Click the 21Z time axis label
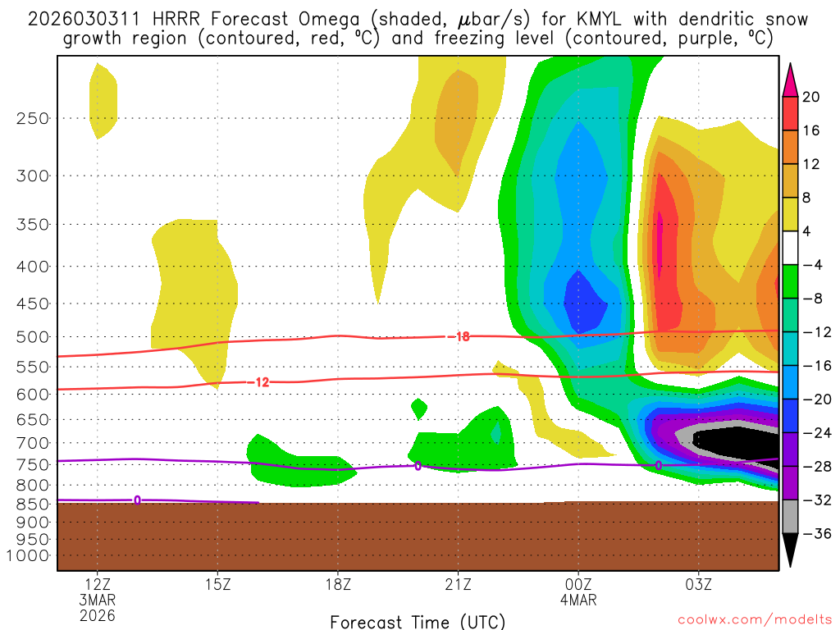The height and width of the screenshot is (630, 840). (458, 584)
